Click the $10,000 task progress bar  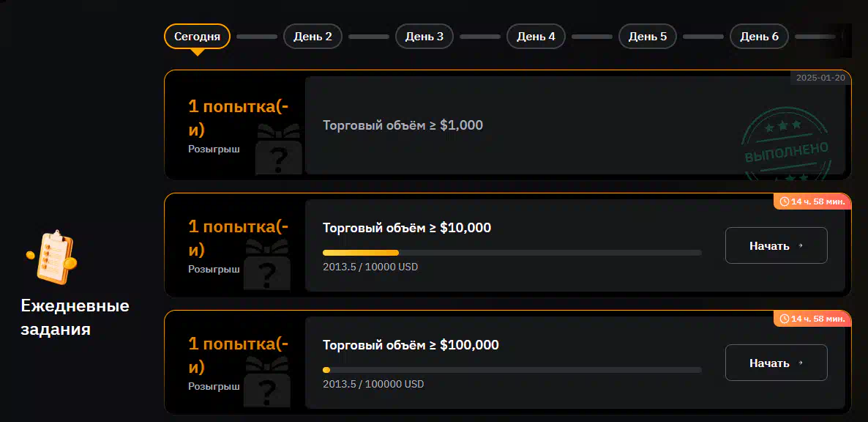coord(512,253)
